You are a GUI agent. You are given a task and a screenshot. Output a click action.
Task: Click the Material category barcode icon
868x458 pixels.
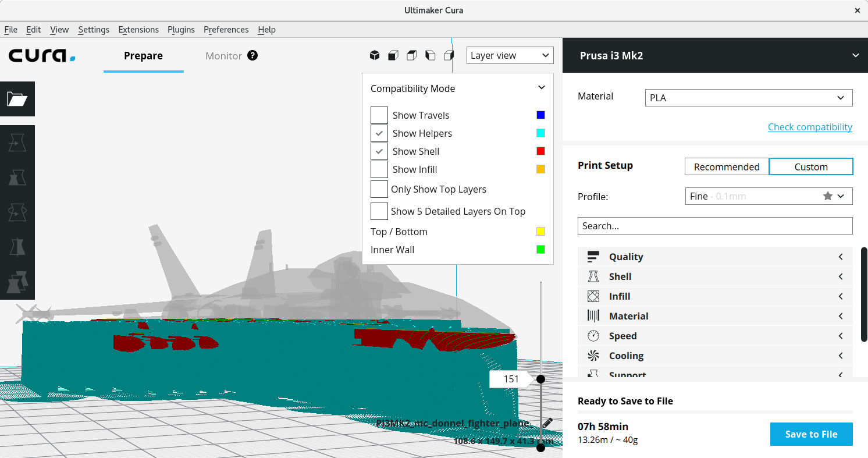593,316
